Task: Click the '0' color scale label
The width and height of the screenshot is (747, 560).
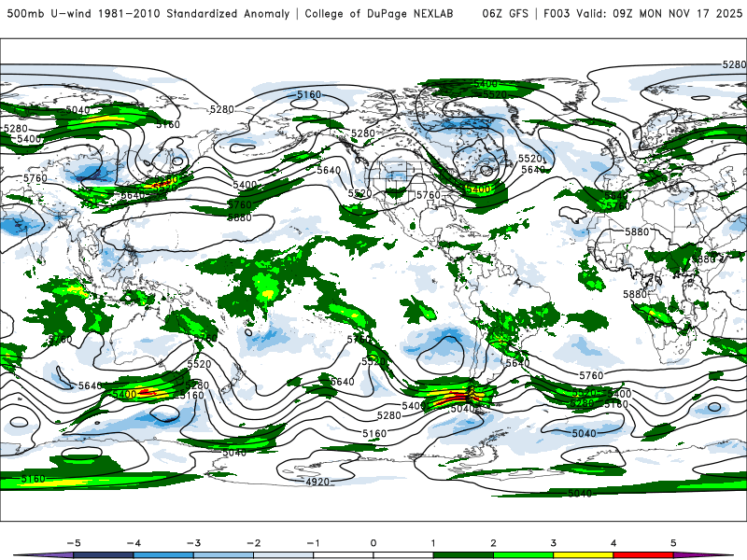Action: [x=373, y=543]
